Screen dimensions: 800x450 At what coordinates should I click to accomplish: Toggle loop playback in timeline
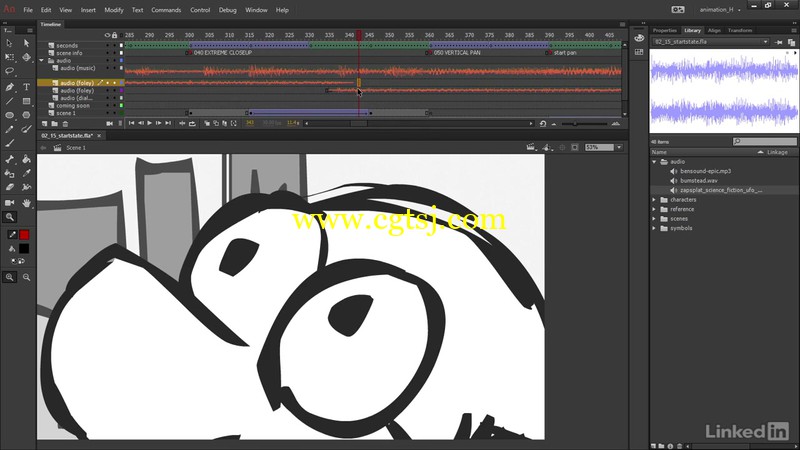pyautogui.click(x=192, y=123)
